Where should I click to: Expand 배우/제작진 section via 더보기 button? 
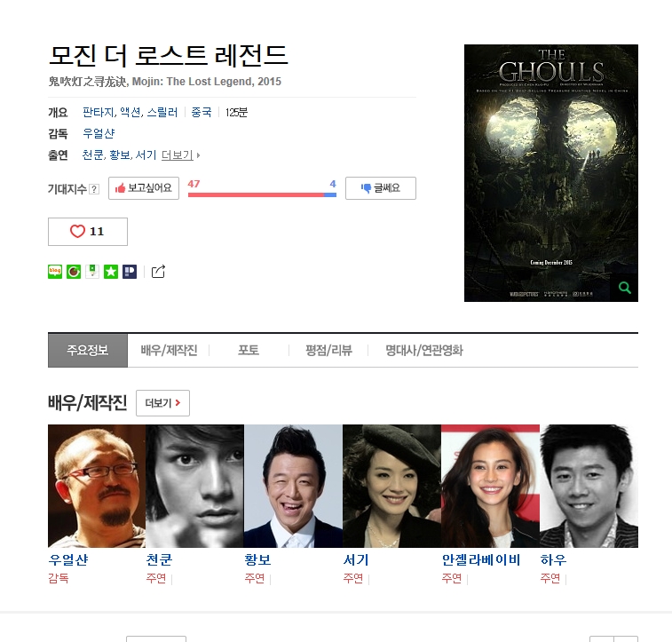pos(162,403)
